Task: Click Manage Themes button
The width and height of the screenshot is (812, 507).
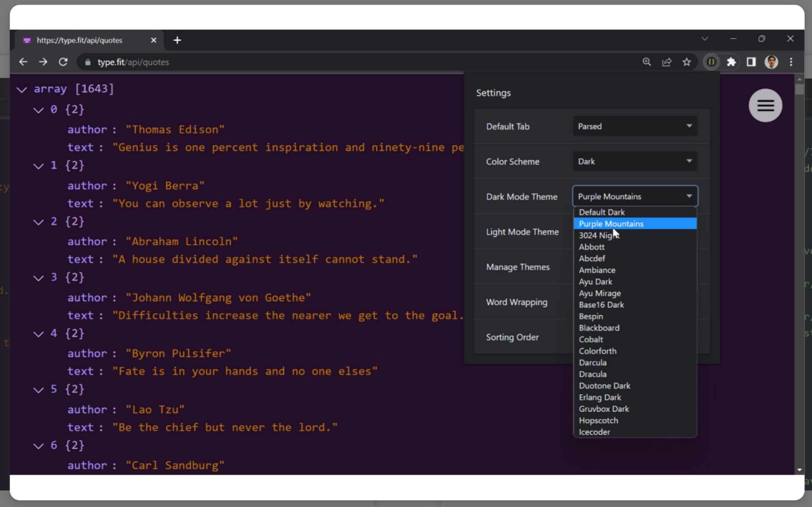Action: [518, 267]
